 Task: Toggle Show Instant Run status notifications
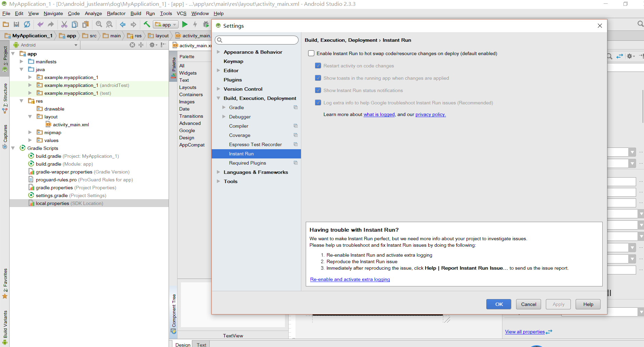(x=318, y=90)
